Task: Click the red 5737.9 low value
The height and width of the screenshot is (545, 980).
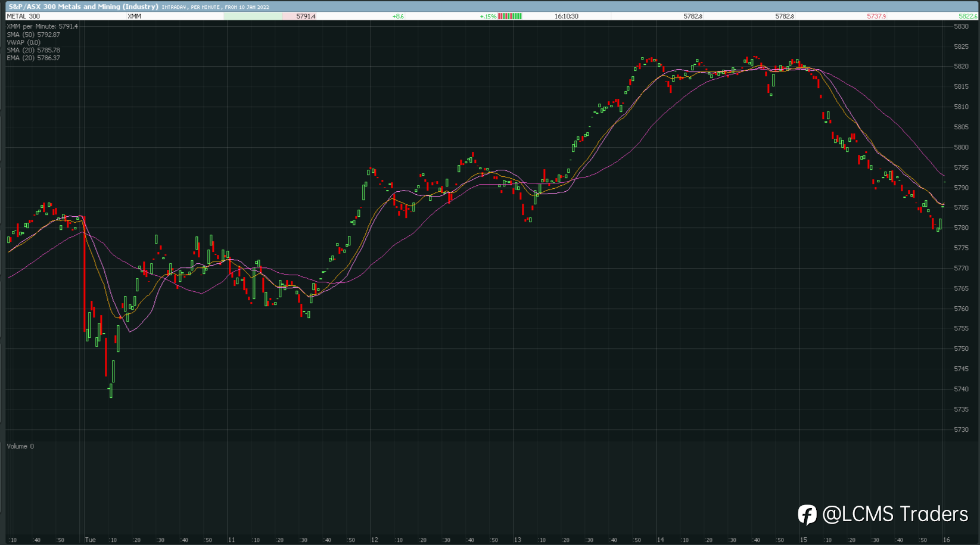Action: pos(876,16)
